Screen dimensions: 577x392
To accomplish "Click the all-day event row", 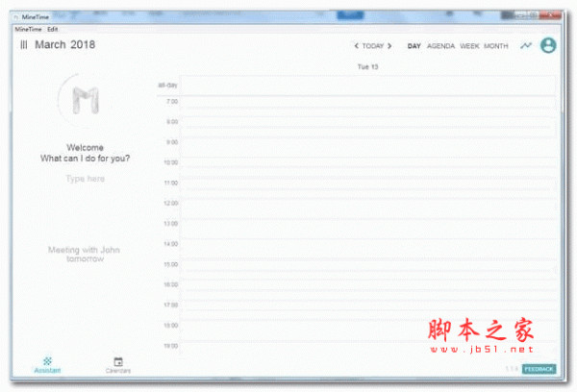I will (368, 86).
